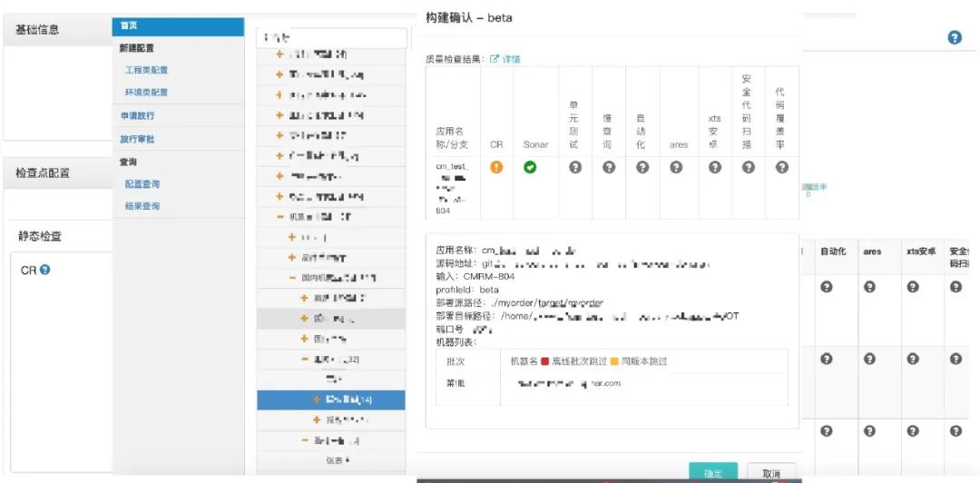Open 工程类配置 in the sidebar
The height and width of the screenshot is (483, 980).
click(x=146, y=70)
